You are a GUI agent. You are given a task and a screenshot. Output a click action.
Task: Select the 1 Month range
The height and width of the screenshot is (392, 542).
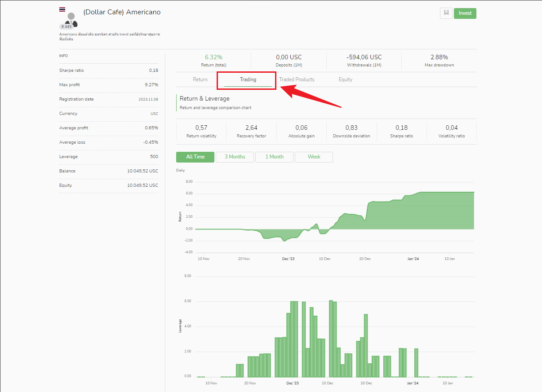coord(274,157)
